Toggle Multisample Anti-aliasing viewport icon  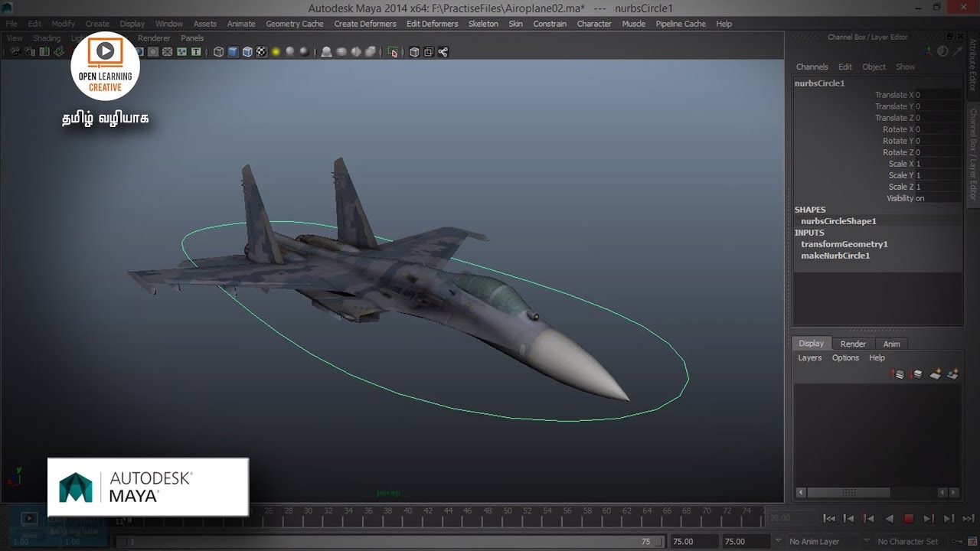[x=356, y=52]
